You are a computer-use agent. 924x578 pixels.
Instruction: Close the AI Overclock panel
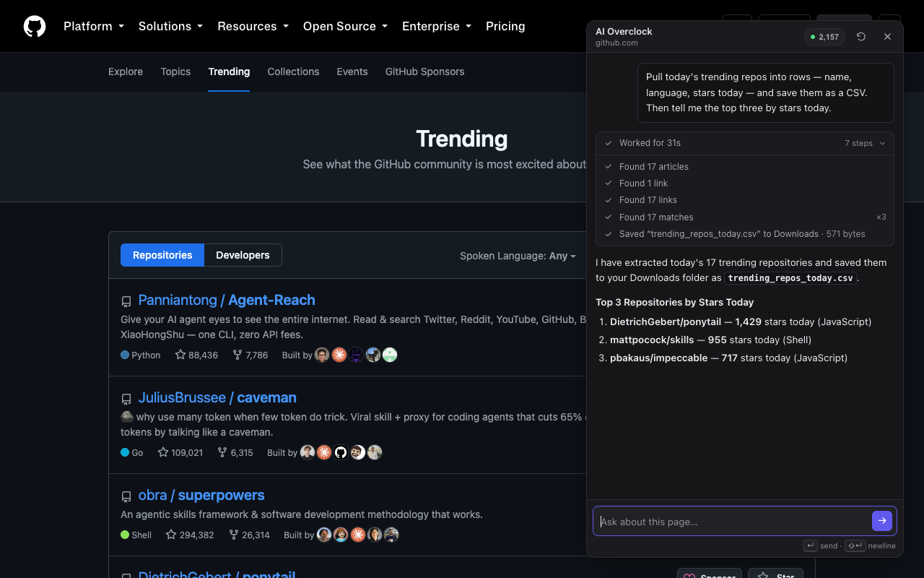click(888, 37)
